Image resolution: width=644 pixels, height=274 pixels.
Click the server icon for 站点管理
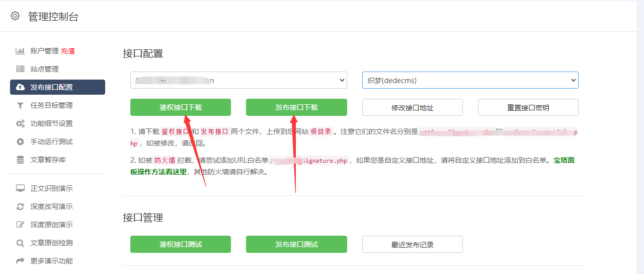tap(20, 69)
